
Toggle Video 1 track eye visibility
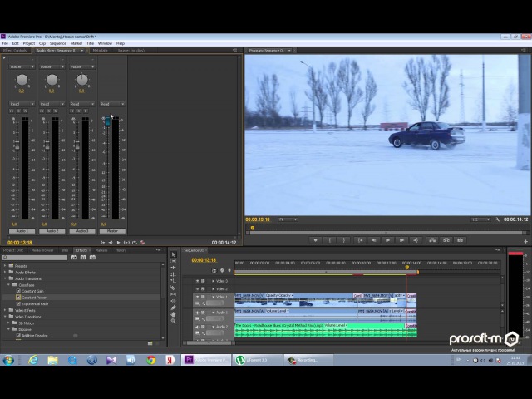coord(198,297)
